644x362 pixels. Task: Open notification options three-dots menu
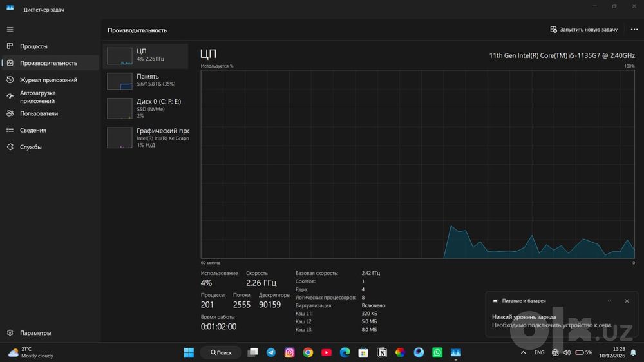click(x=610, y=301)
